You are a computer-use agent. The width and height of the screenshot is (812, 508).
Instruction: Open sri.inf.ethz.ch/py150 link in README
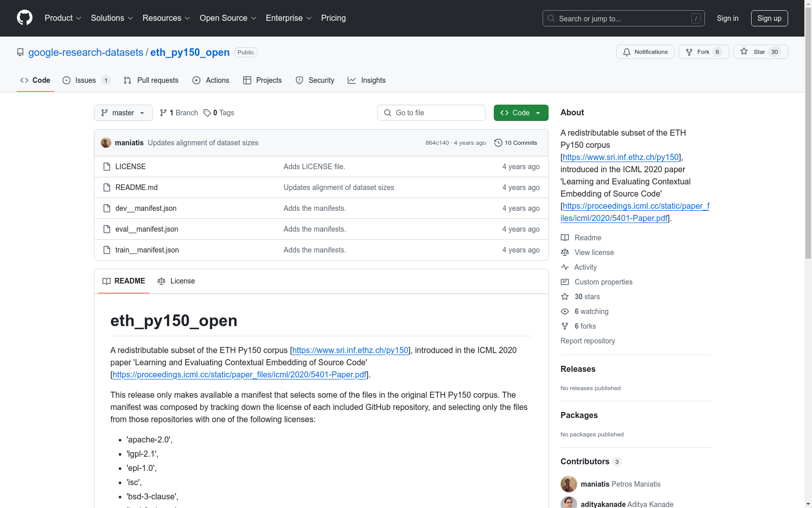pos(350,350)
